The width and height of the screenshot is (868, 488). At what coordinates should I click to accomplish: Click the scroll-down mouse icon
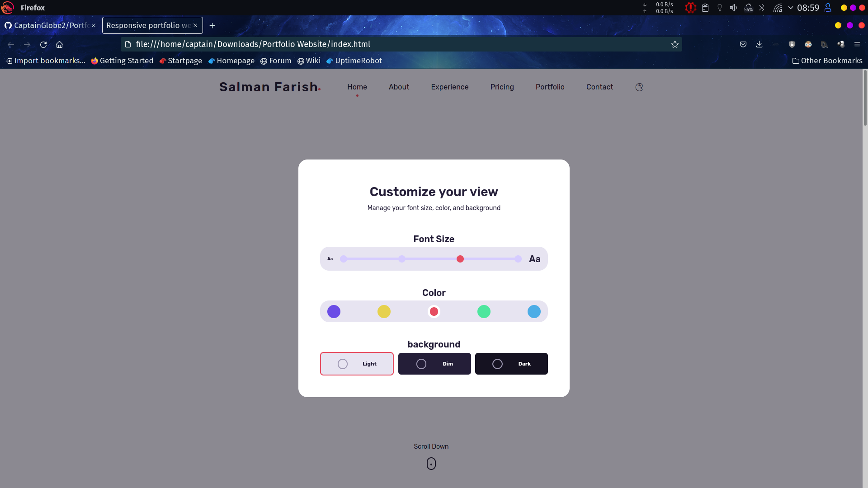pos(431,463)
